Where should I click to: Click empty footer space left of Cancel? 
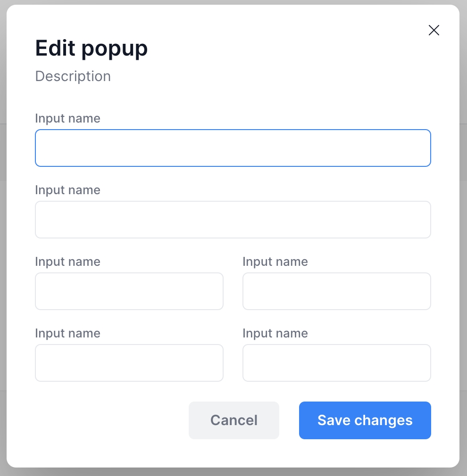pos(108,420)
